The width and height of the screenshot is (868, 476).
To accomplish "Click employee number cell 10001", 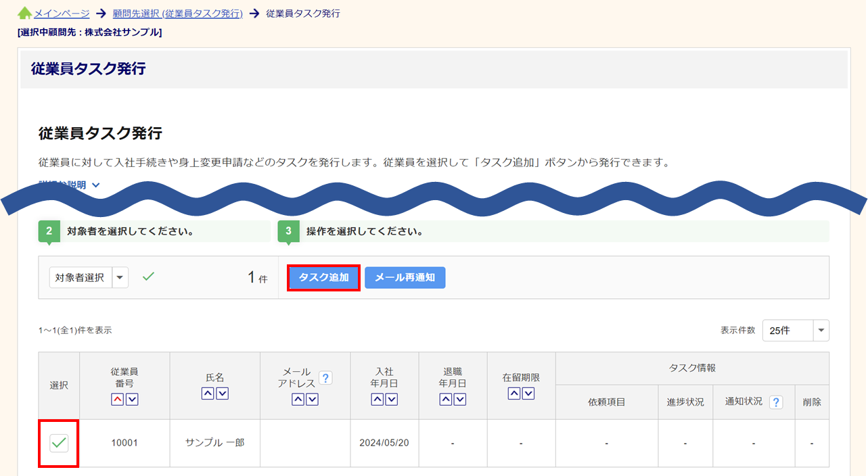I will pos(124,444).
